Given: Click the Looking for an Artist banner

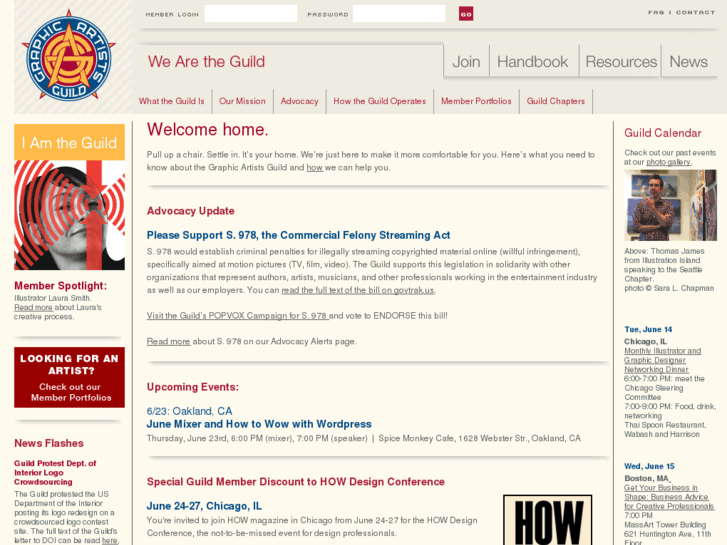Looking at the screenshot, I should (x=69, y=377).
